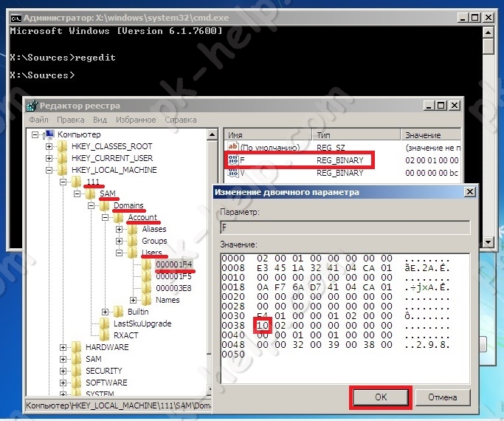Click the Значение column header
This screenshot has height=421, width=504.
coord(431,134)
